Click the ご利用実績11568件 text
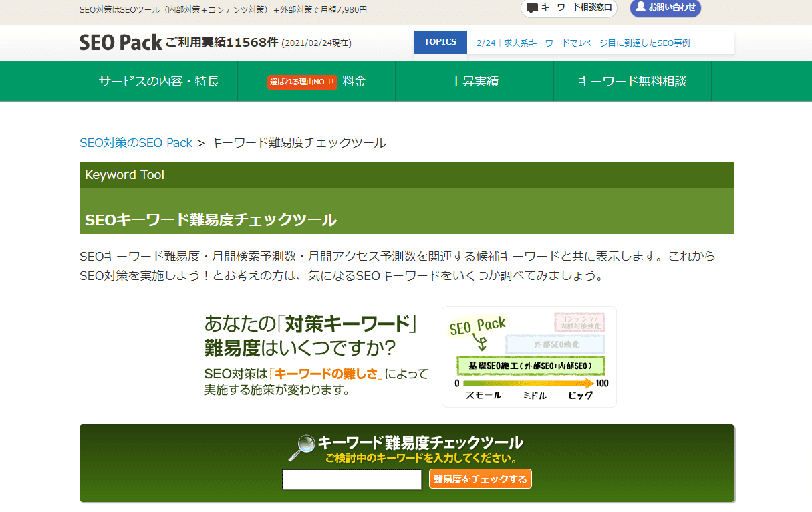 (x=222, y=43)
